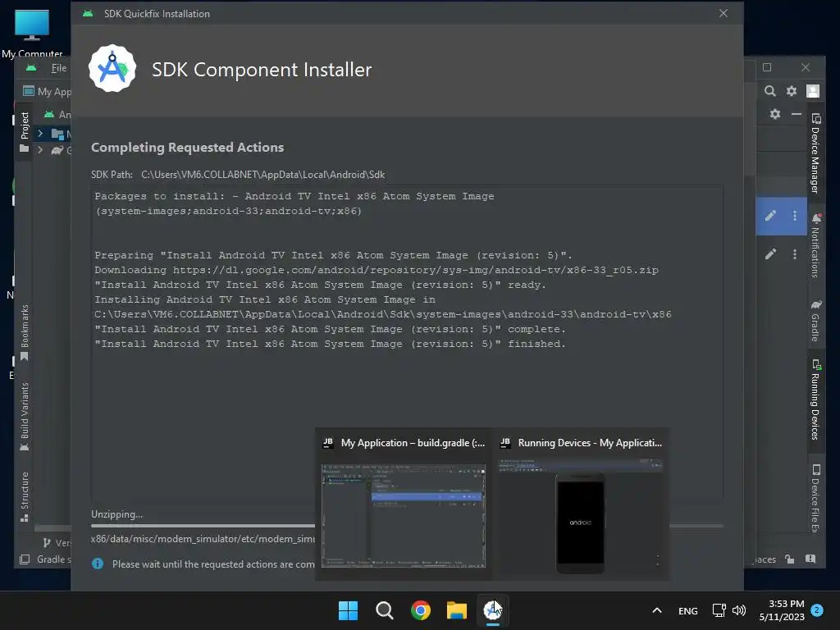Select the My Computer desktop icon

click(32, 33)
